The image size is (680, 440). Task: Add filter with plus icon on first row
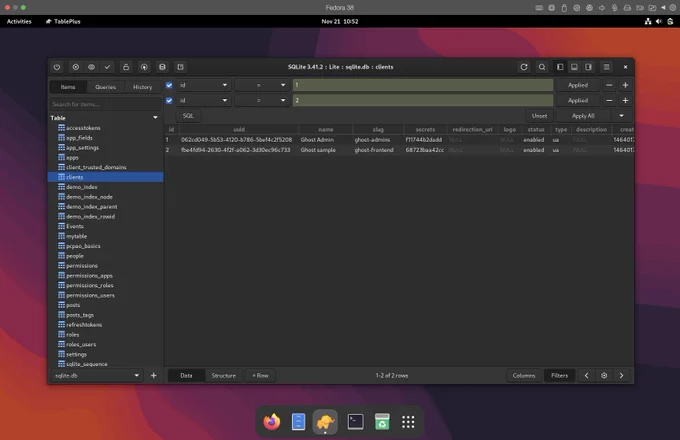[625, 85]
